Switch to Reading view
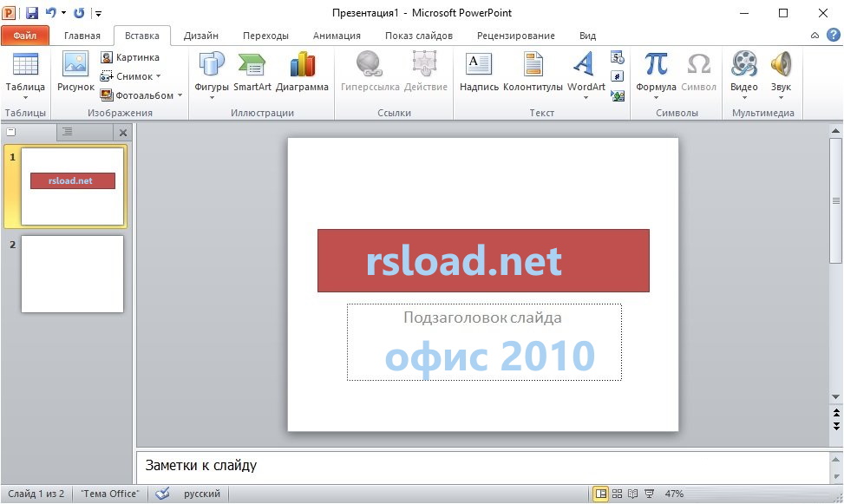Viewport: 844px width, 504px height. pos(633,494)
